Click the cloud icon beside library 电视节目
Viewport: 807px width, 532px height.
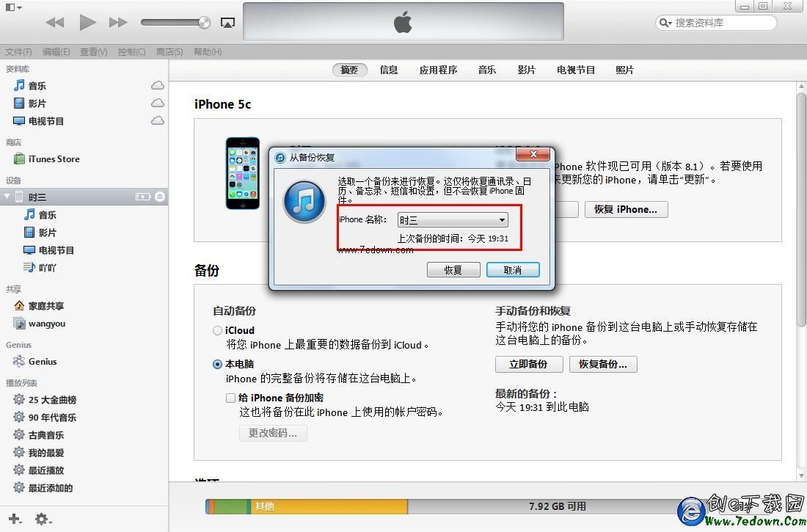click(x=158, y=120)
